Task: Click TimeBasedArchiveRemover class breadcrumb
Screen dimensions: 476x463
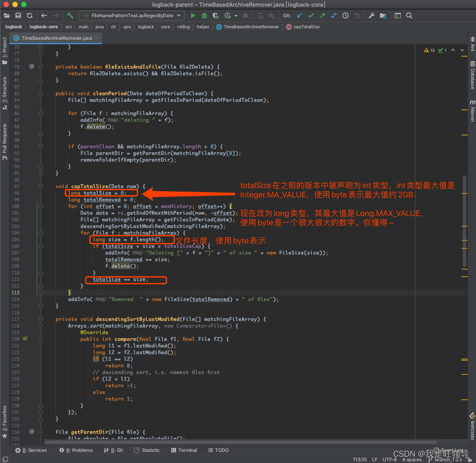Action: [248, 27]
